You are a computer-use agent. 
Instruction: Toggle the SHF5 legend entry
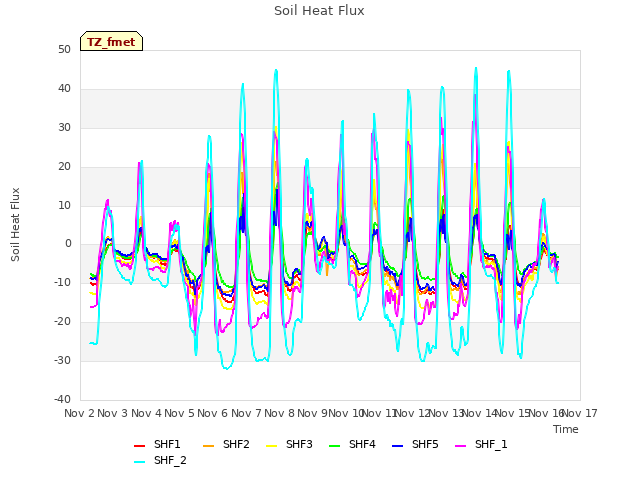pyautogui.click(x=415, y=444)
